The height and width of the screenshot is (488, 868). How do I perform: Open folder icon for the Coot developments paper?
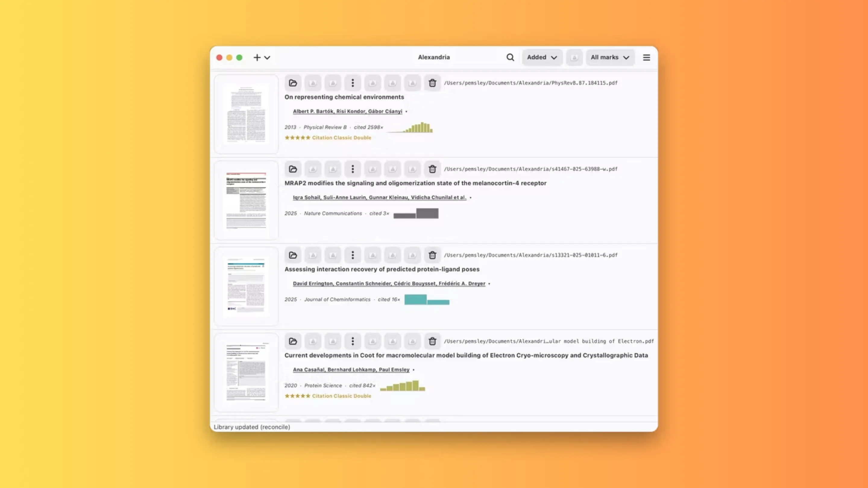[x=293, y=341]
